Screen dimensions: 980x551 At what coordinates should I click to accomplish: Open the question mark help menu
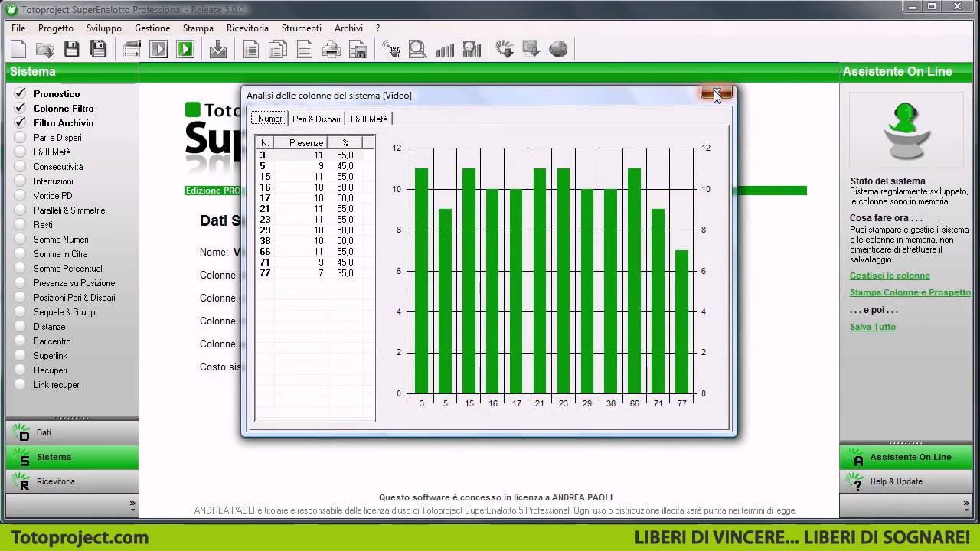(377, 28)
